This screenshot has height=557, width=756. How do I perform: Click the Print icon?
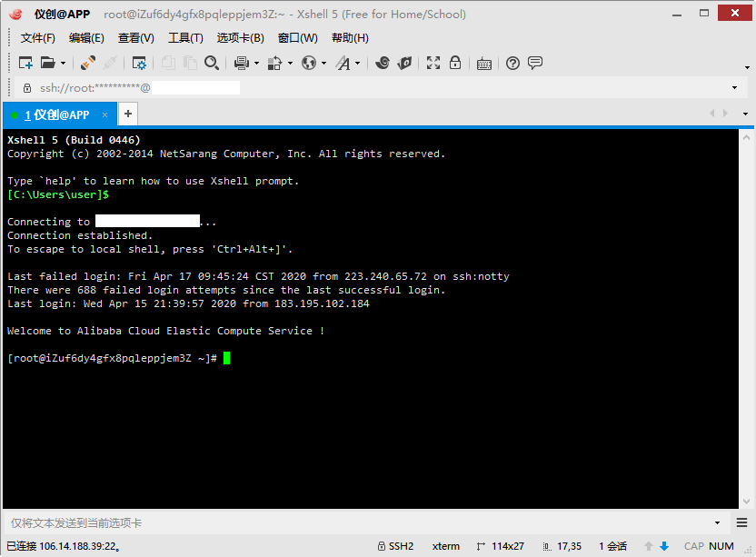[241, 63]
